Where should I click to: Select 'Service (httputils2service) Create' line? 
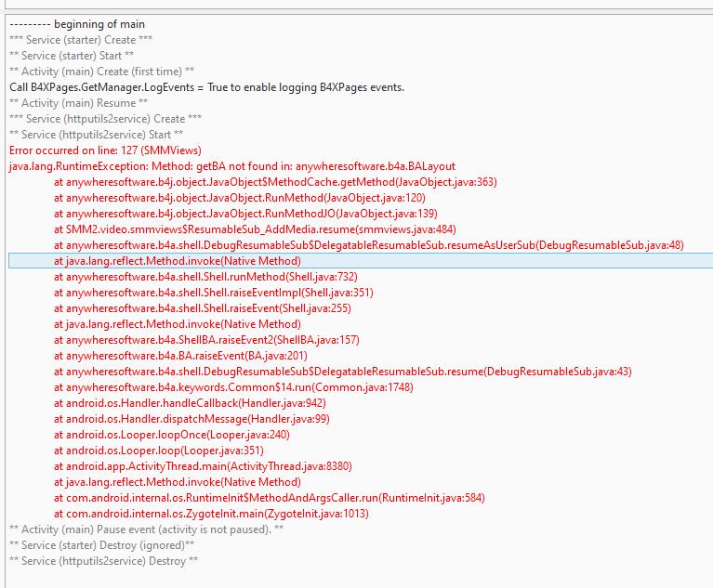(x=105, y=119)
